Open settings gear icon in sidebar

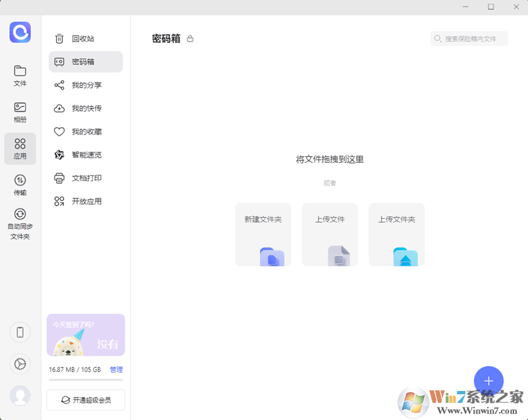[x=20, y=364]
